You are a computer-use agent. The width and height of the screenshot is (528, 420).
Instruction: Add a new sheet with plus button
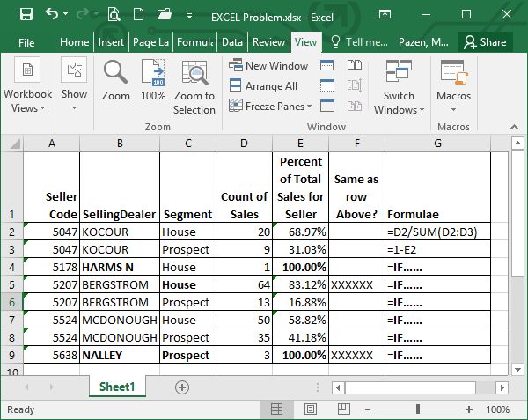(182, 387)
